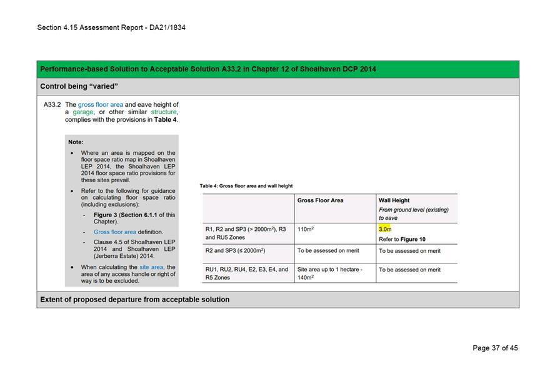Open the green 'garage' link
555x392 pixels.
pos(83,112)
